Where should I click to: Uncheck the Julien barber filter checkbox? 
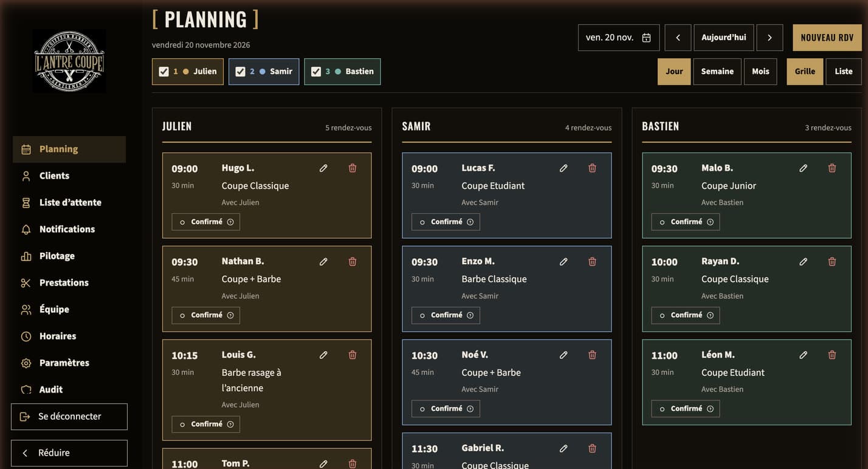(164, 72)
